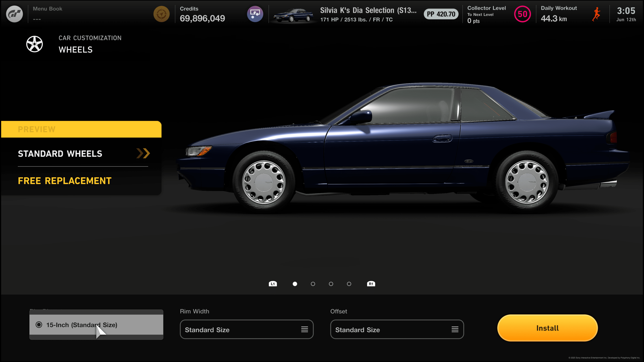The width and height of the screenshot is (644, 362).
Task: Open the GT logo home icon
Action: 14,14
